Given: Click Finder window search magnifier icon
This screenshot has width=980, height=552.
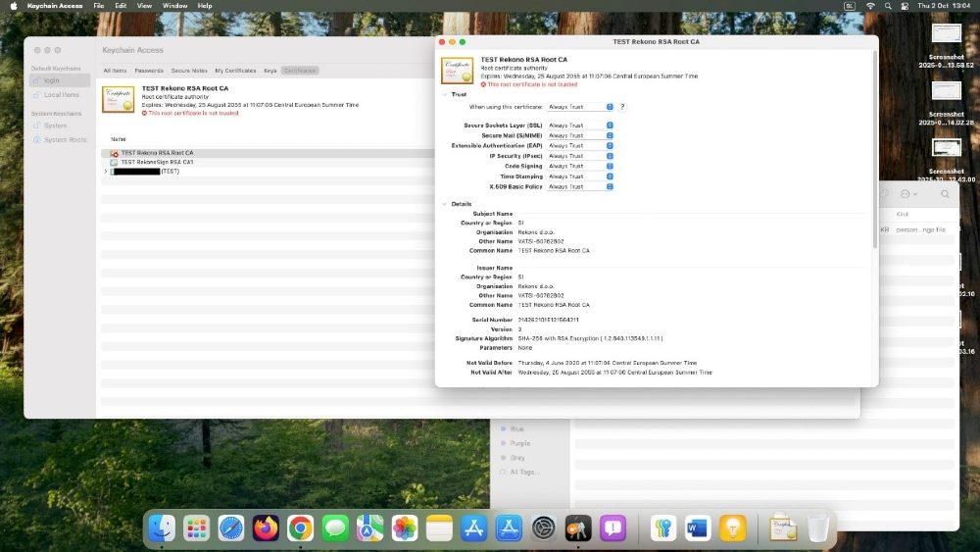Looking at the screenshot, I should [x=945, y=194].
